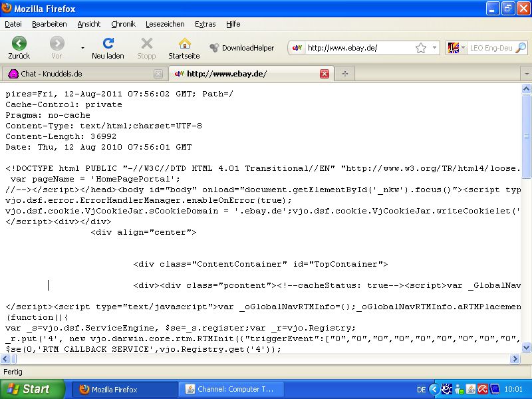Close the Knuddels.de tab
532x399 pixels.
(x=158, y=74)
